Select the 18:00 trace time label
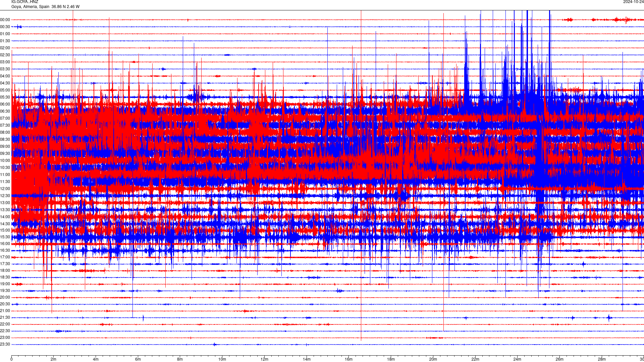Screen dimensions: 644x362 click(x=5, y=270)
